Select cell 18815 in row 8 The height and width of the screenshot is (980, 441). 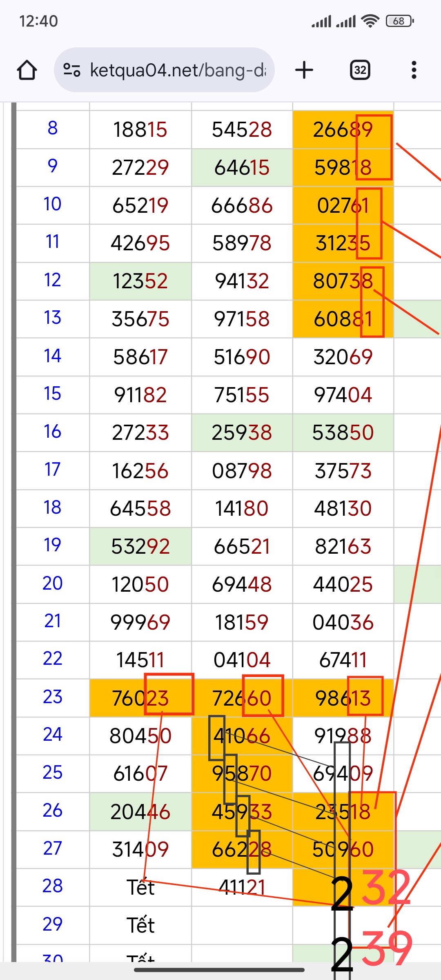point(140,130)
